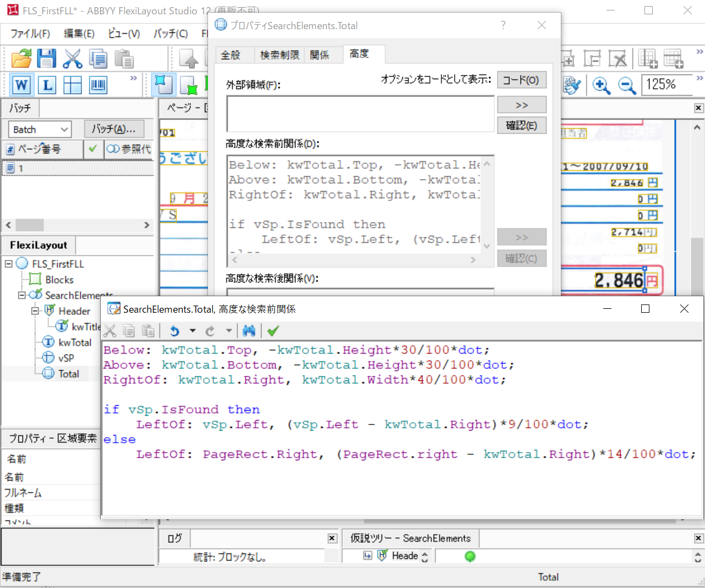Click the Paste clipboard icon in main toolbar
This screenshot has width=705, height=588.
[124, 58]
